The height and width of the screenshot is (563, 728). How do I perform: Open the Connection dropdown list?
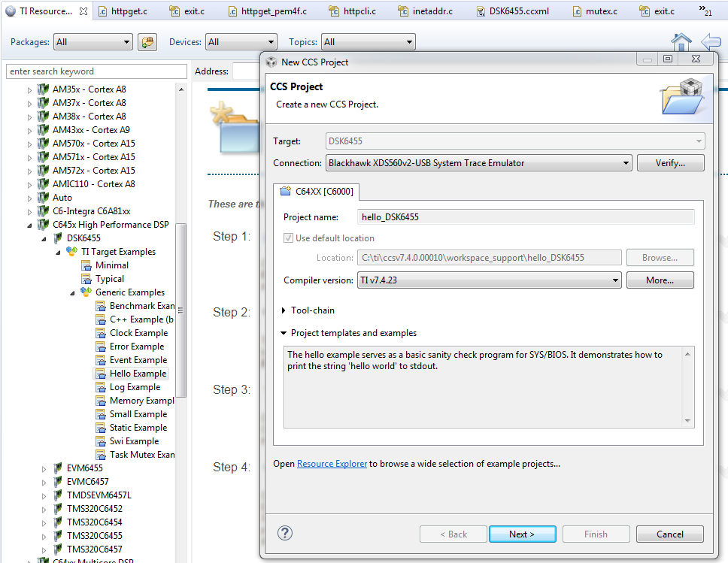tap(478, 163)
